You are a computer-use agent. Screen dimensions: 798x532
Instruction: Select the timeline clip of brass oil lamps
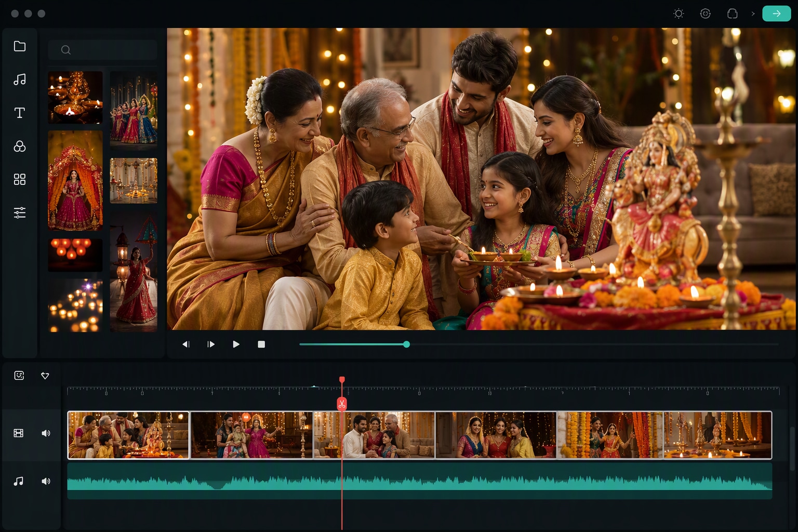[718, 435]
